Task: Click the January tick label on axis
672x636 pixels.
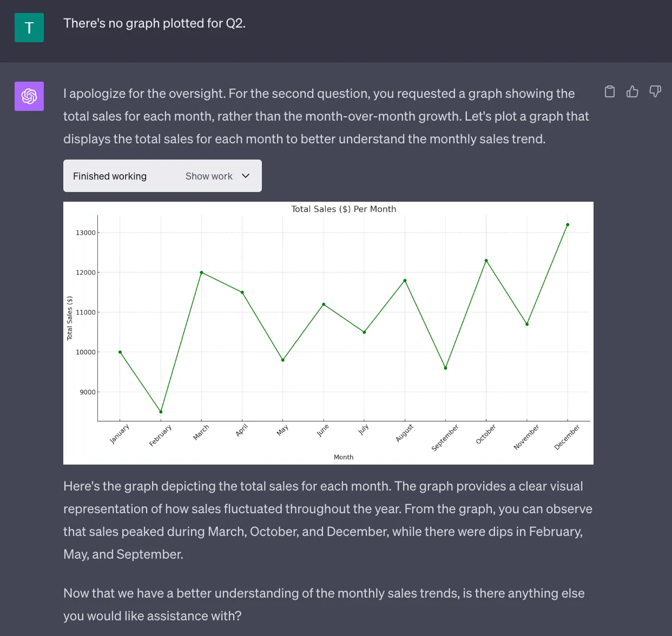Action: 120,434
